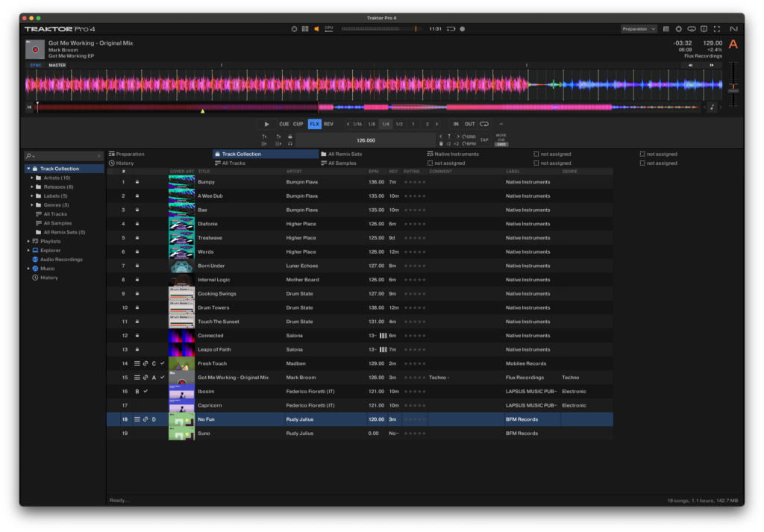
Task: Click the Native Instruments logo
Action: (735, 28)
